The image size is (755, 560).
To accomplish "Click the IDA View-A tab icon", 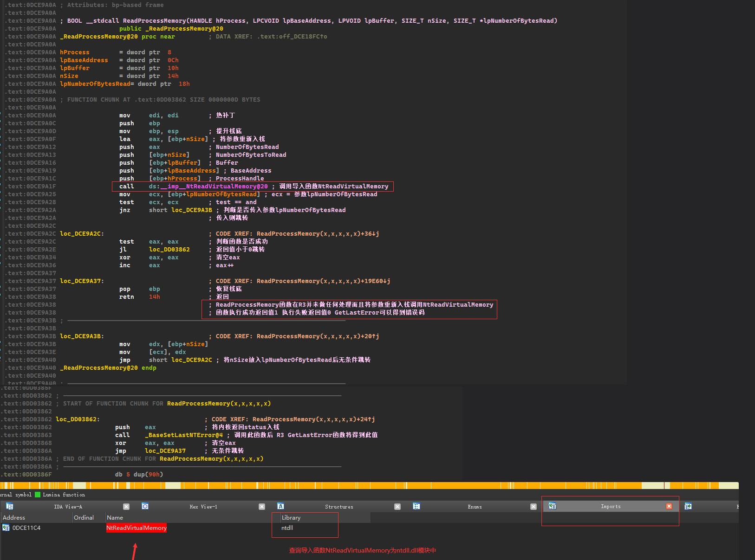I will [x=9, y=506].
